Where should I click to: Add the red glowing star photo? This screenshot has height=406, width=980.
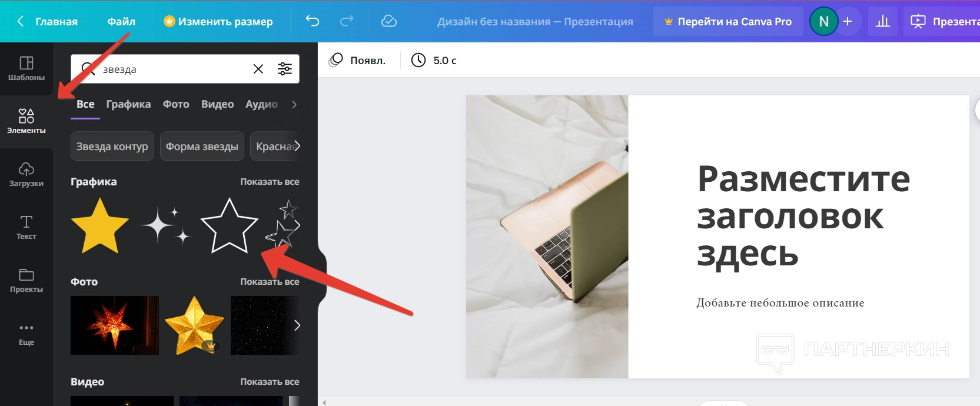click(x=115, y=325)
